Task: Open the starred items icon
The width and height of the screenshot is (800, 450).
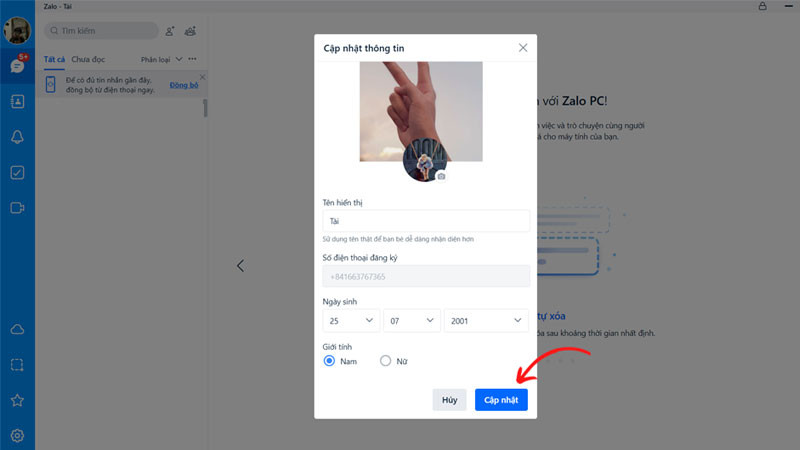Action: click(17, 401)
